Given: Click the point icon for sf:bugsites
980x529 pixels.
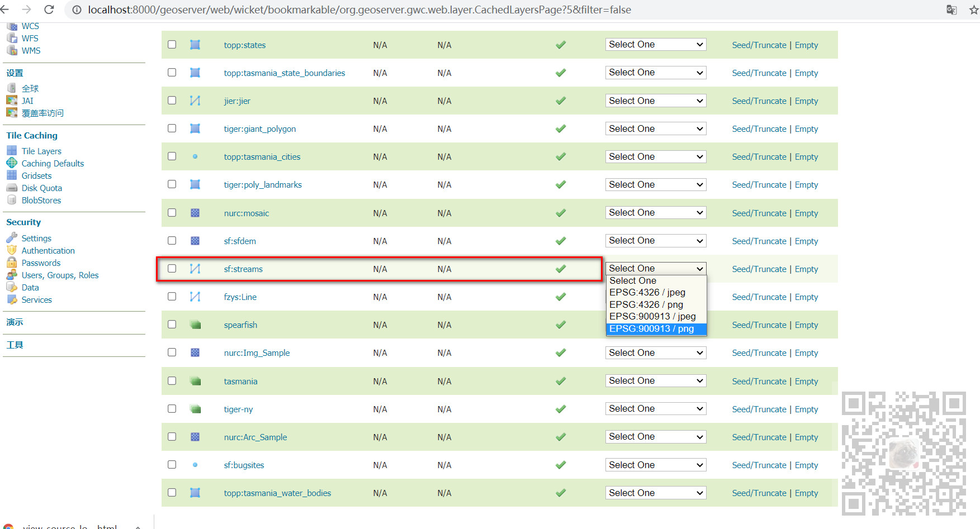Looking at the screenshot, I should (195, 465).
